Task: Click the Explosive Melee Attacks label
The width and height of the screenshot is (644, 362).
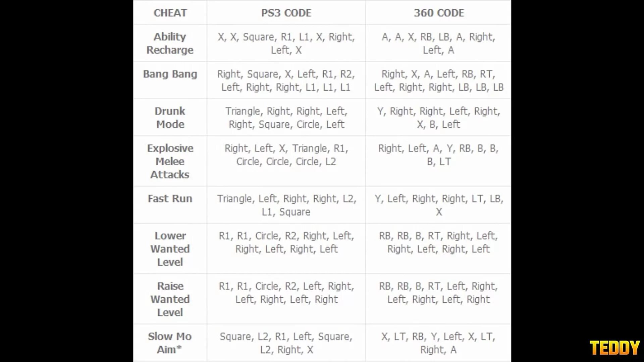Action: click(x=170, y=161)
